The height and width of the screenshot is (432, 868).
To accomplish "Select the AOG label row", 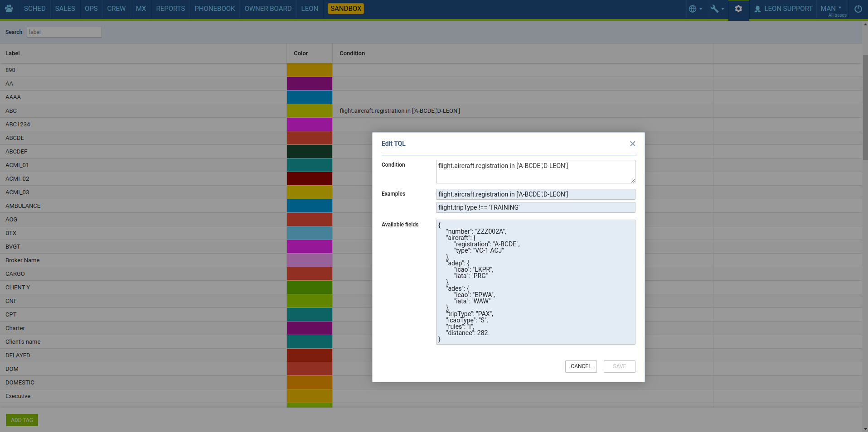I will 143,220.
